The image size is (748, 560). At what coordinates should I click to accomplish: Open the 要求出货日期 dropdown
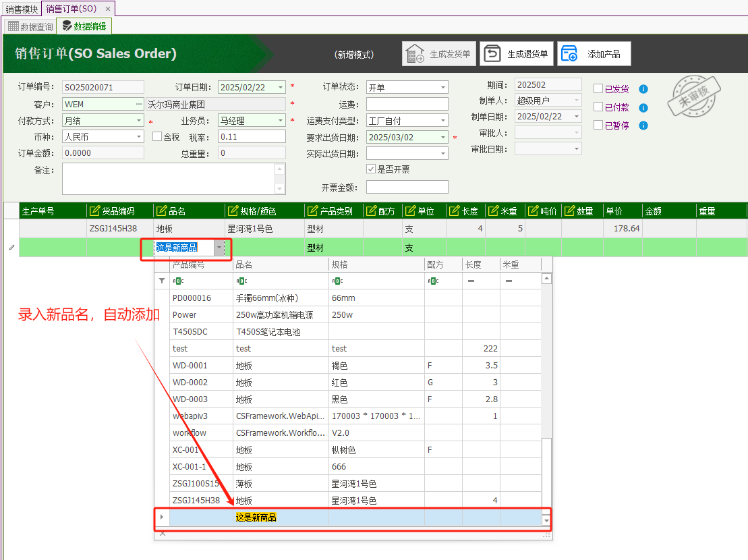[x=442, y=137]
